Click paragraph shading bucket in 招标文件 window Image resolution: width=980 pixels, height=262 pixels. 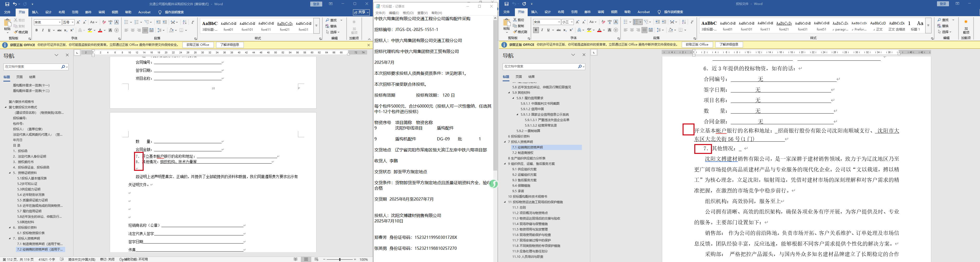tap(172, 30)
